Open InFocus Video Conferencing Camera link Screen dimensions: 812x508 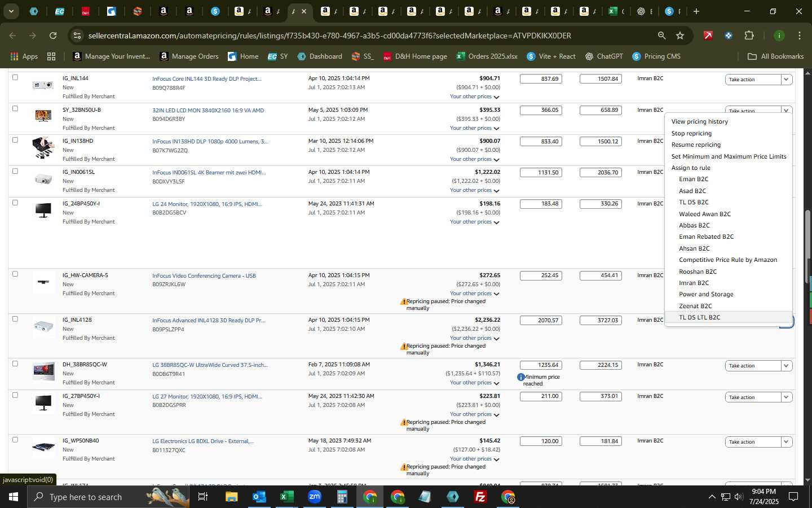coord(204,275)
